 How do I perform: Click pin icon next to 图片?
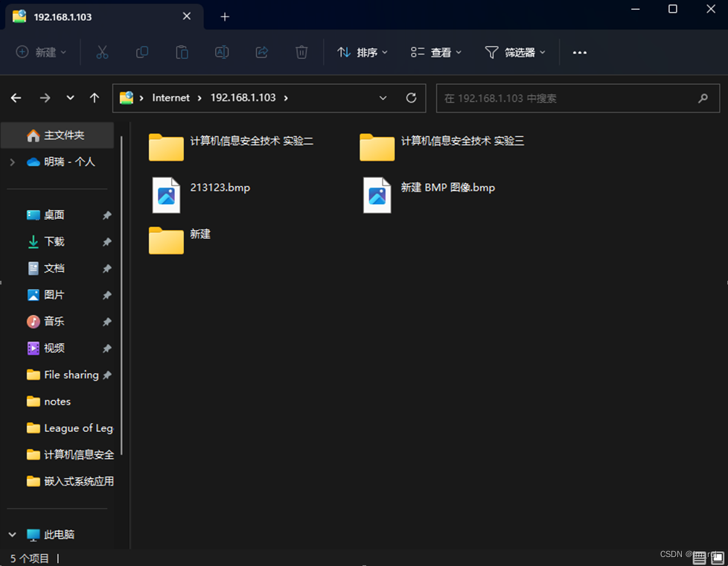107,295
